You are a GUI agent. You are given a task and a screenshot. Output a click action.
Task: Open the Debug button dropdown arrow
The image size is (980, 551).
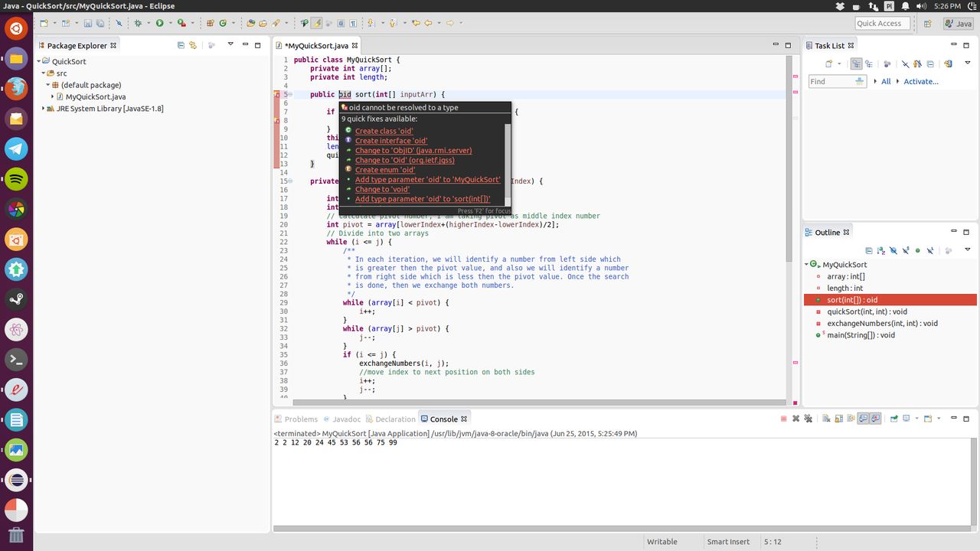click(x=149, y=23)
